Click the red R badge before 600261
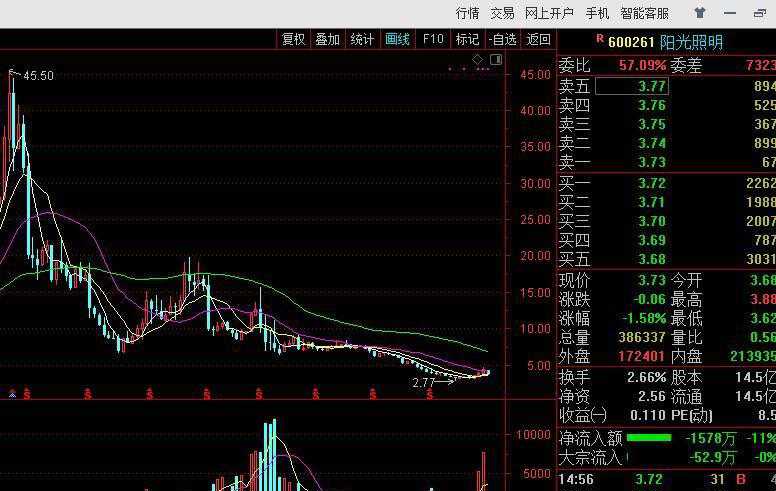776x491 pixels. pos(599,40)
